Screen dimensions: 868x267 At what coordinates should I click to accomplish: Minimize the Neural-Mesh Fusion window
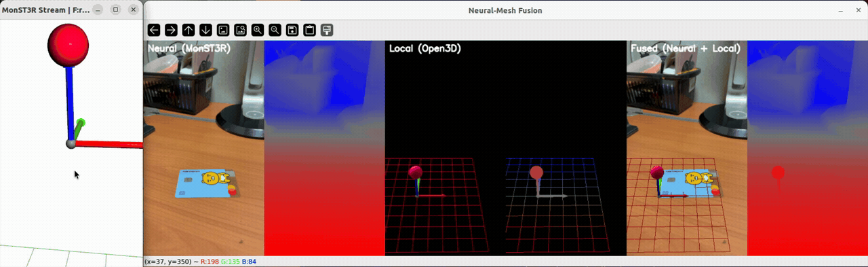point(841,10)
